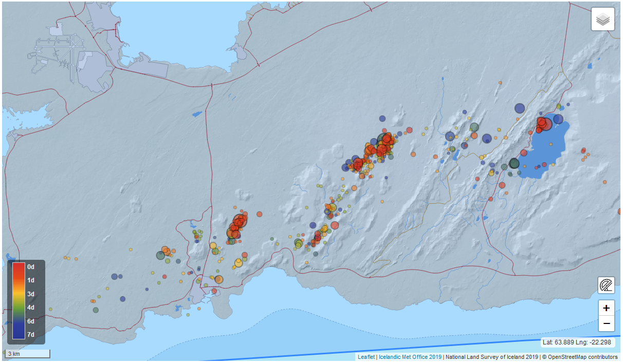
Task: Click the Lat/Lng coordinates readout
Action: pos(577,342)
